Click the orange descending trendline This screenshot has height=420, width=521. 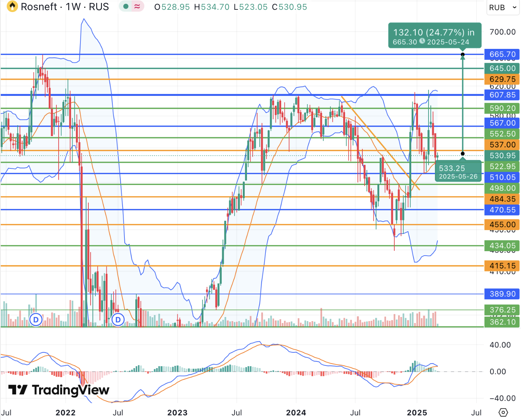point(380,143)
